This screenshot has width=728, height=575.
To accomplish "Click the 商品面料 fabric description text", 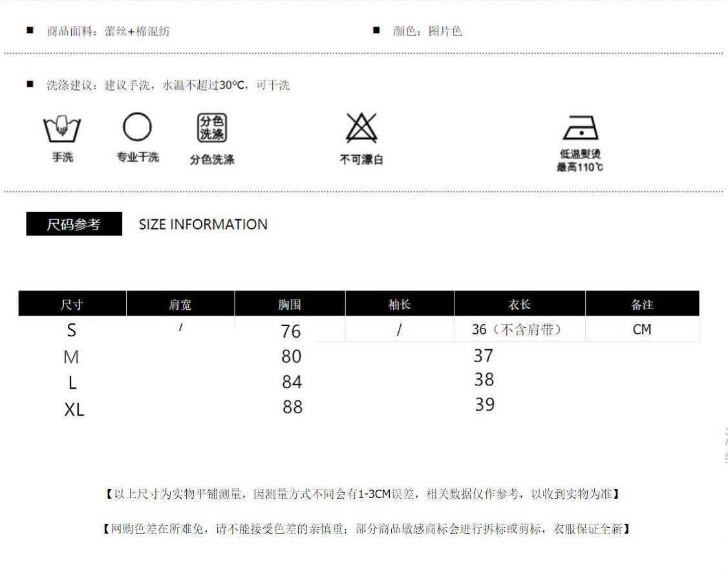I will (x=108, y=31).
